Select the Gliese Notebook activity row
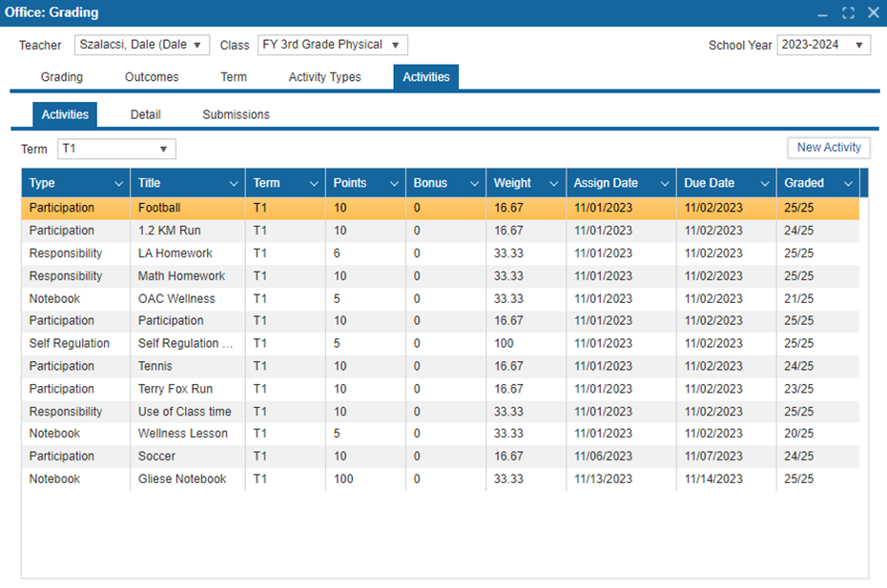 (182, 479)
